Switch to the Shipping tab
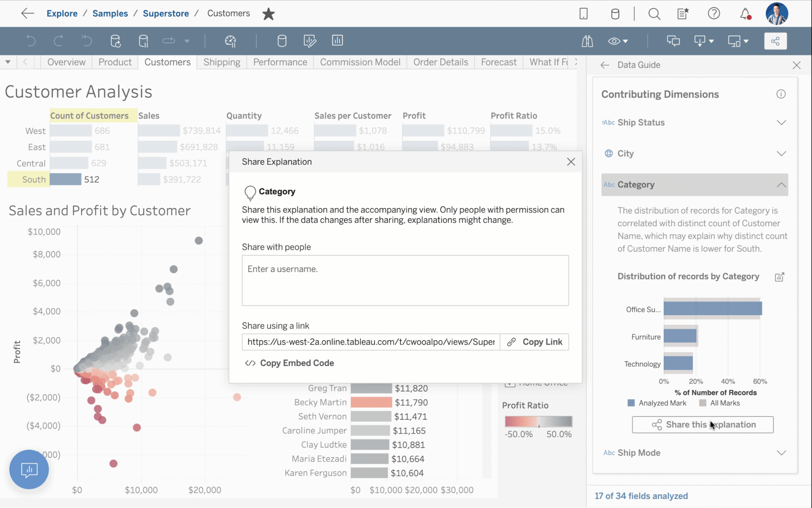812x508 pixels. point(222,61)
